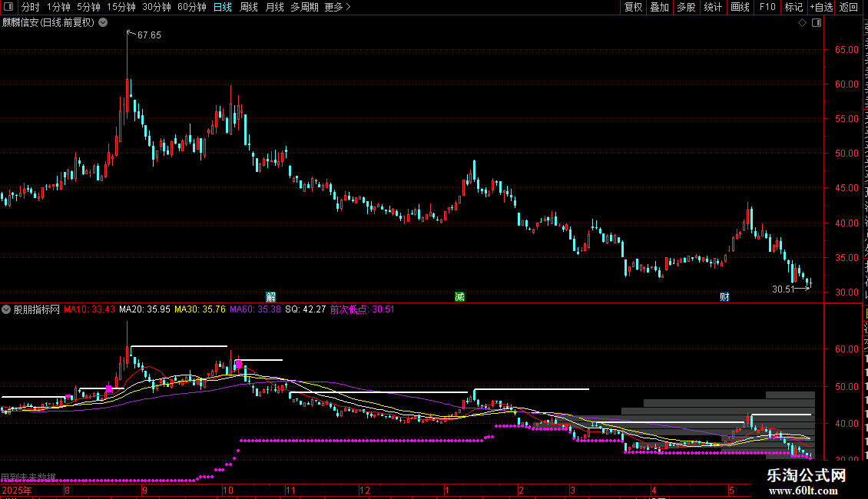The width and height of the screenshot is (868, 499).
Task: Expand the 股朋指标网 indicator dropdown
Action: click(6, 309)
